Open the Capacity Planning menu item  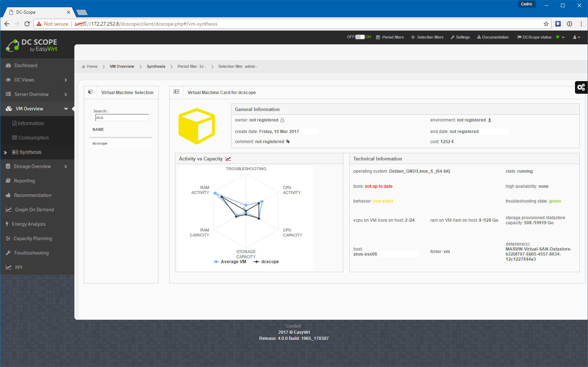(x=32, y=239)
